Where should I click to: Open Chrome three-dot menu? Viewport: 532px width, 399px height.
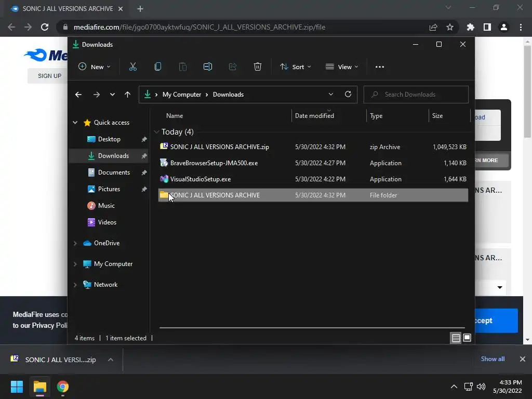[x=521, y=27]
